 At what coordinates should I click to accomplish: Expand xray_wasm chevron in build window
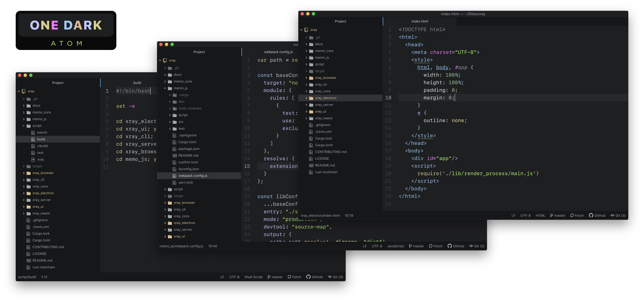tap(24, 213)
